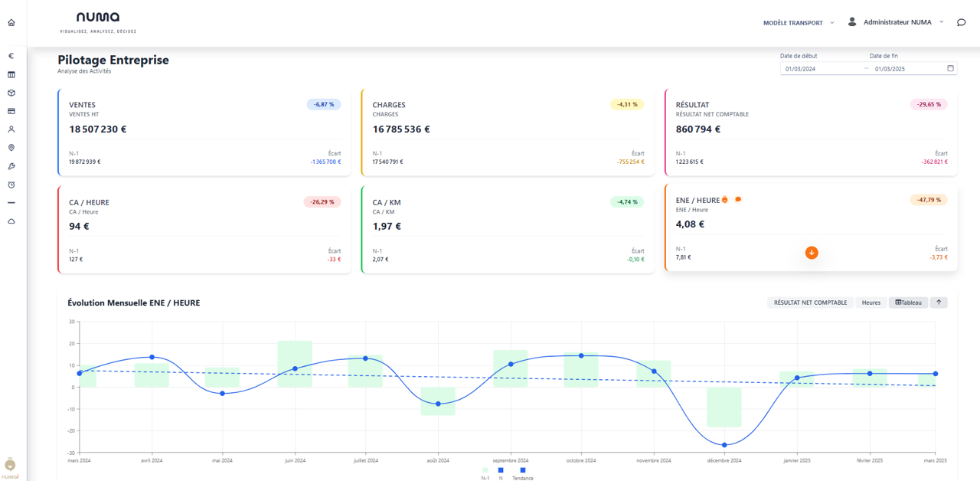Open the euro finance section in sidebar
Image resolution: width=980 pixels, height=481 pixels.
coord(11,56)
